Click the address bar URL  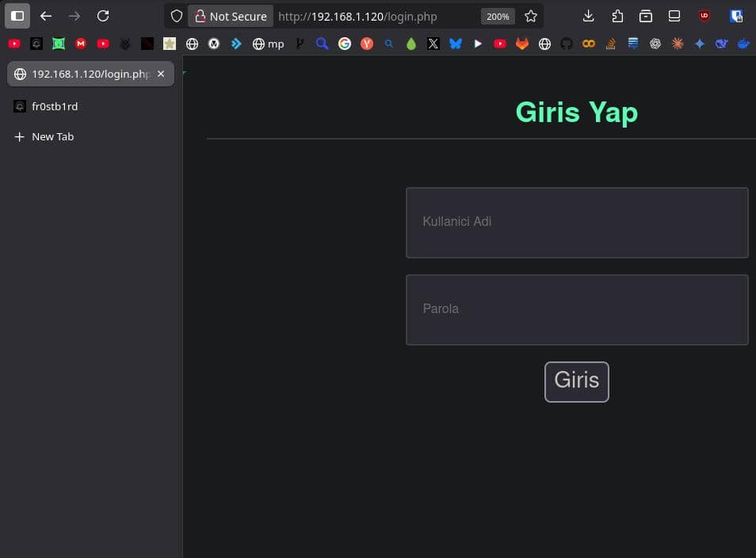(372, 16)
